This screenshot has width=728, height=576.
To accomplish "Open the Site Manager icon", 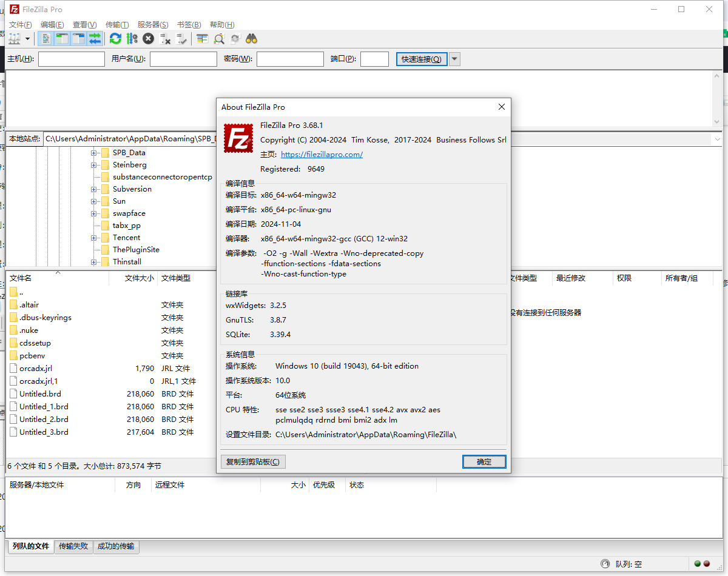I will 15,39.
